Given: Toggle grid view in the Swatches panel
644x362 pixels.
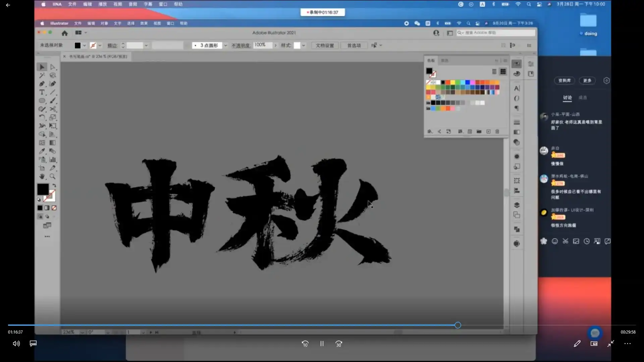Looking at the screenshot, I should (503, 71).
